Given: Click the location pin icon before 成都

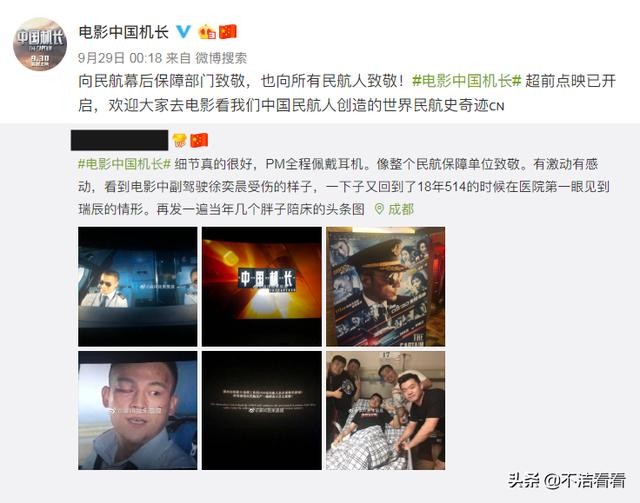Looking at the screenshot, I should pyautogui.click(x=379, y=209).
